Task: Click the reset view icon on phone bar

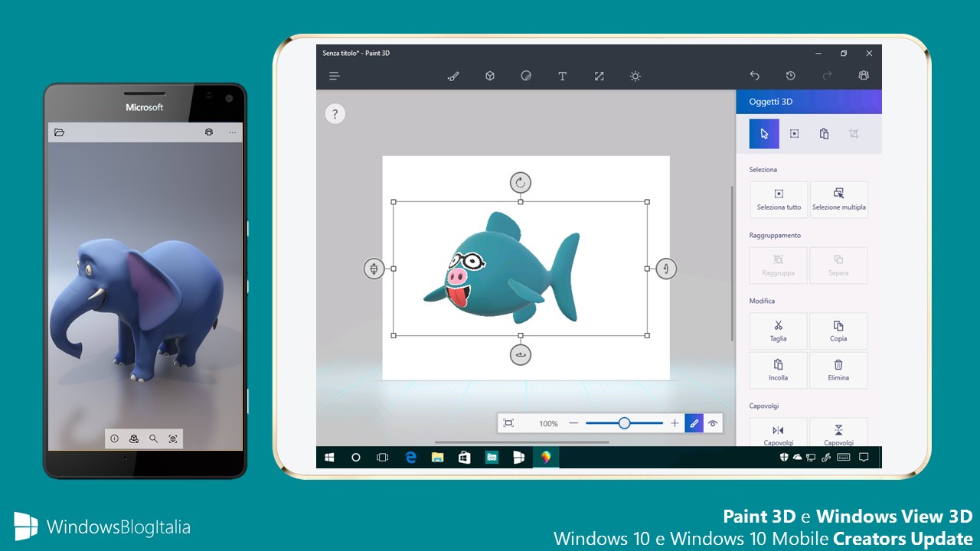Action: point(172,439)
